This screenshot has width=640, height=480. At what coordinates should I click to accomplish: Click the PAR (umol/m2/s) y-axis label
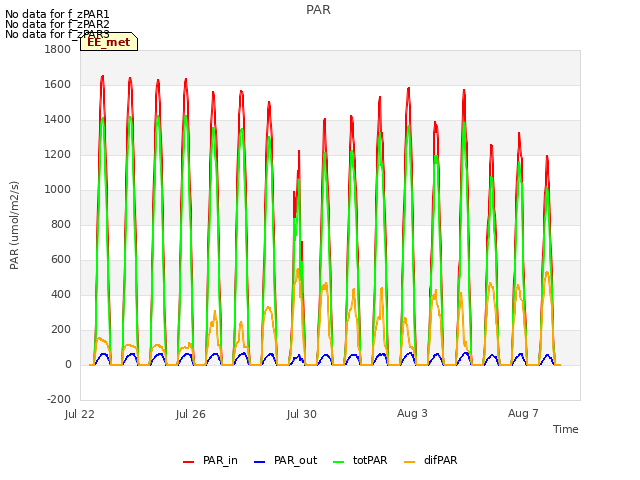(x=14, y=225)
